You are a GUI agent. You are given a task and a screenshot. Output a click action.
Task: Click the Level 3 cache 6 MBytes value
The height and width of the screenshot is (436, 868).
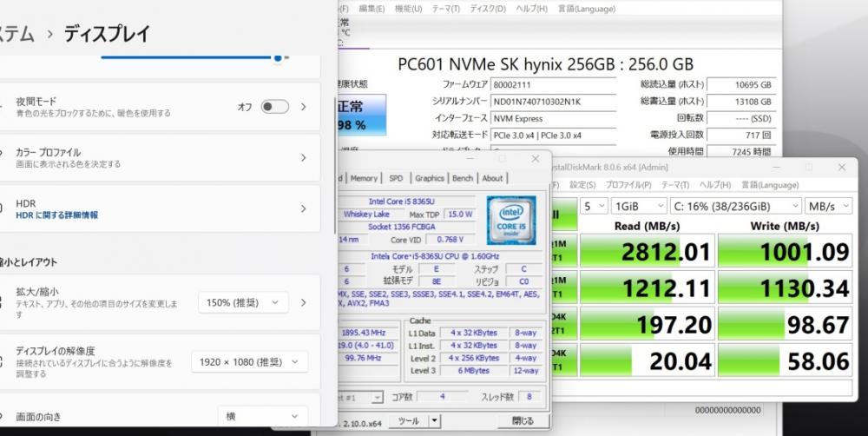[474, 371]
